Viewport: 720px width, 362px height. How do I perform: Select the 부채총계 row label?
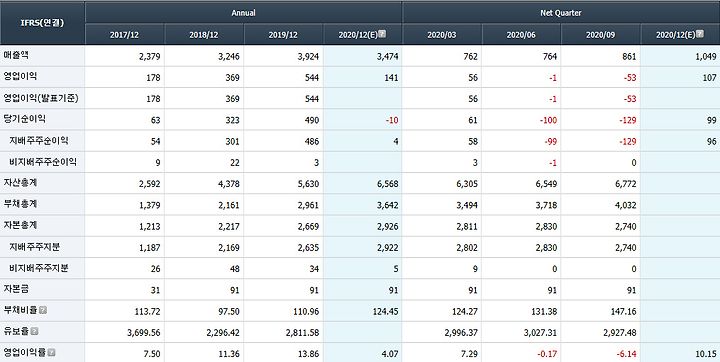(x=21, y=204)
